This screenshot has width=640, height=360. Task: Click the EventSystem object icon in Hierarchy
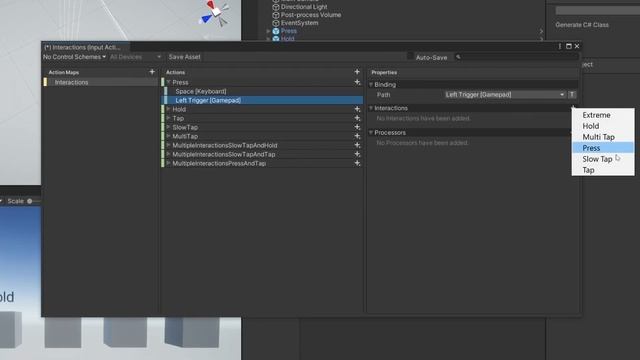tap(276, 23)
